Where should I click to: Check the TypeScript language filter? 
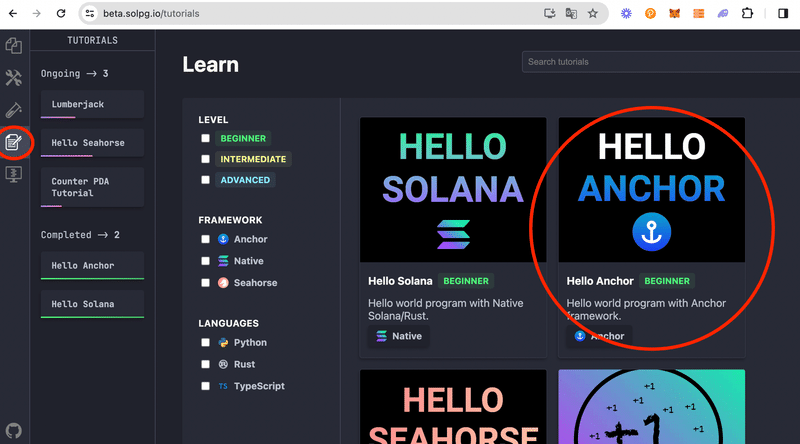[x=205, y=386]
